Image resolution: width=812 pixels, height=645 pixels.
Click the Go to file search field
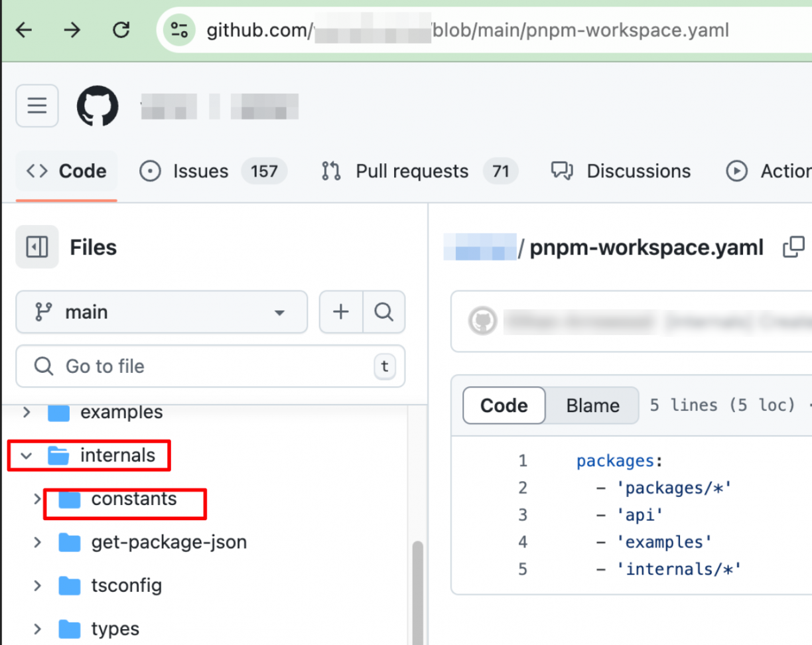210,366
